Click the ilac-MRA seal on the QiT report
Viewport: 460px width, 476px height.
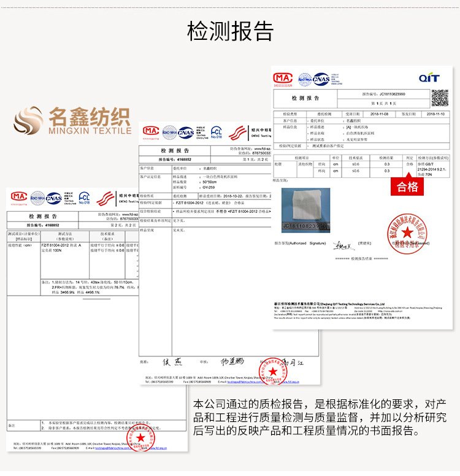coord(305,80)
